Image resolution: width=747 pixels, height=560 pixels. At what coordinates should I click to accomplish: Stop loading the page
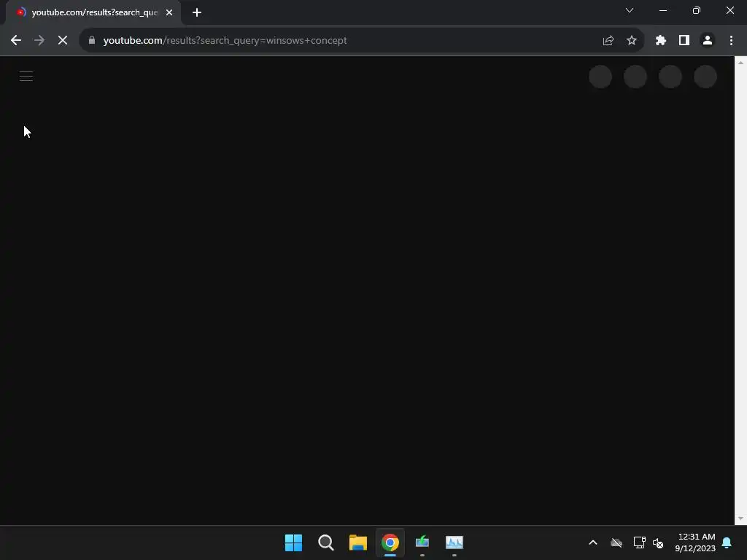tap(63, 41)
